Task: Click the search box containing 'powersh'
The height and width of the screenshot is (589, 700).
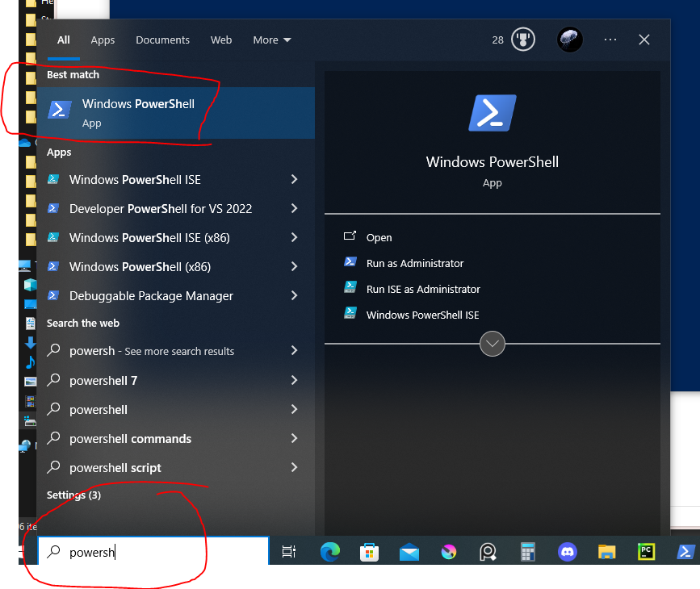Action: 153,552
